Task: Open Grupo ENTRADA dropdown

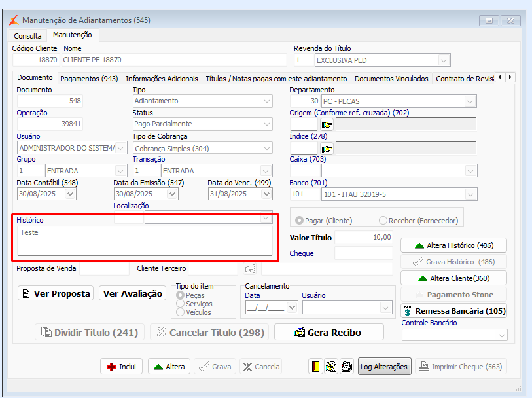Action: coord(120,171)
